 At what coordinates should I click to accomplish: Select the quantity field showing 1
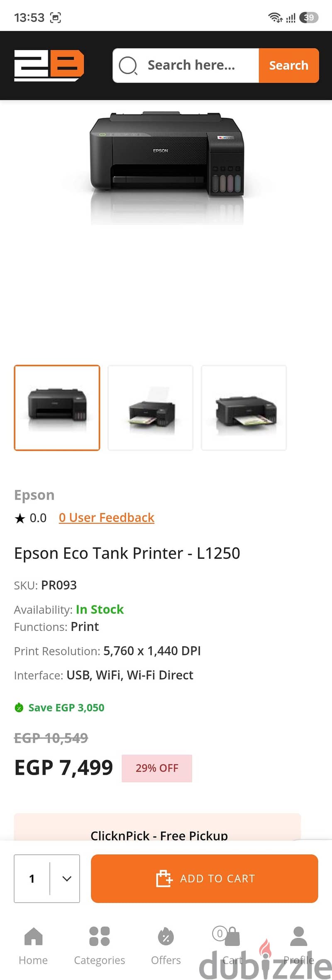tap(46, 878)
